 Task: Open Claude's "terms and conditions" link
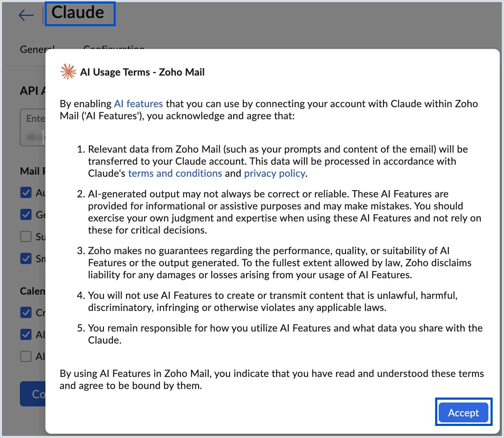point(175,173)
